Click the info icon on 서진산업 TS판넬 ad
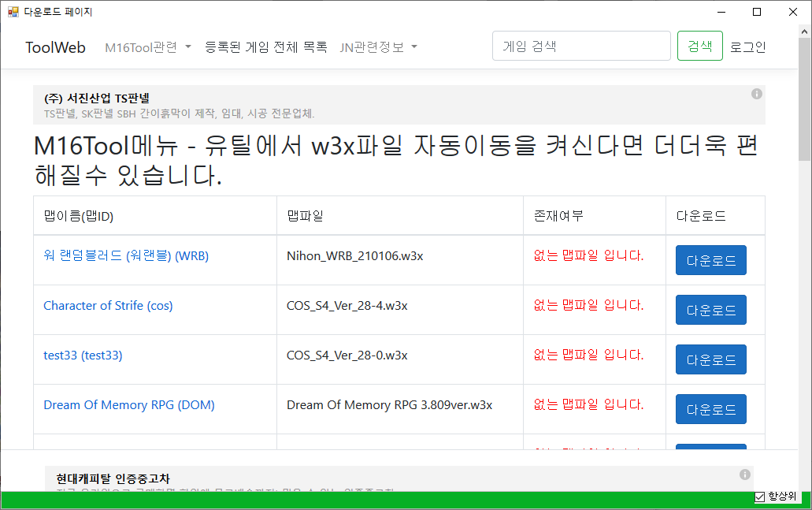This screenshot has height=510, width=812. (x=757, y=94)
